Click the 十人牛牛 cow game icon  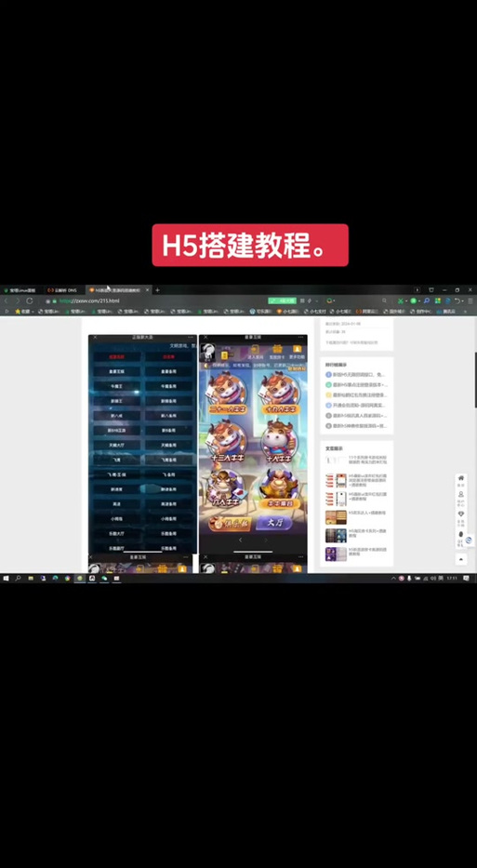279,442
